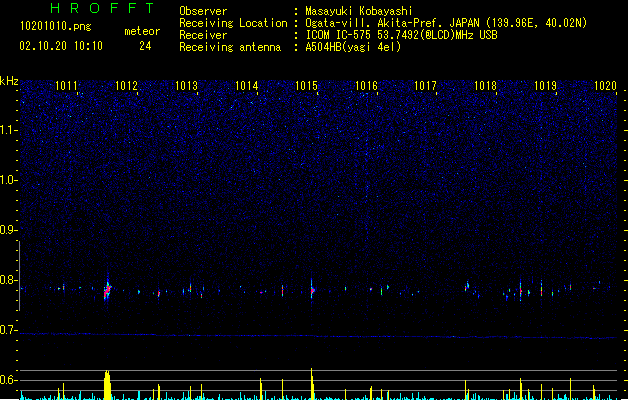Image resolution: width=629 pixels, height=400 pixels.
Task: Click the 1.1 kHz frequency axis label
Action: (8, 130)
